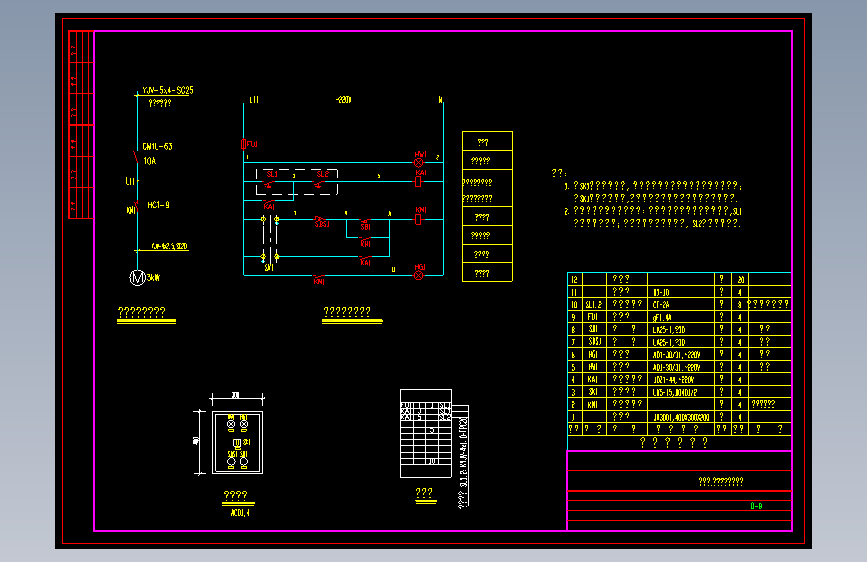Click the SB1 cell in parts table

(x=592, y=330)
